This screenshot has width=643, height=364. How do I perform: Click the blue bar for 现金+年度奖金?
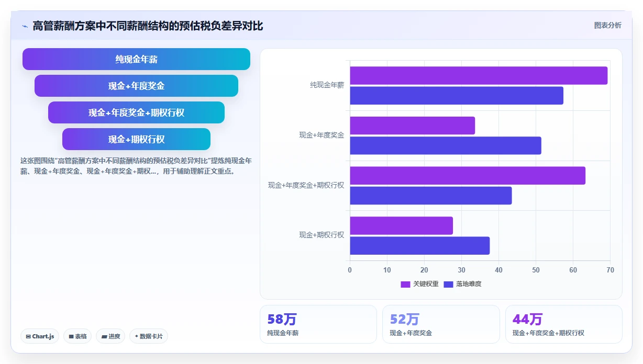pyautogui.click(x=446, y=145)
